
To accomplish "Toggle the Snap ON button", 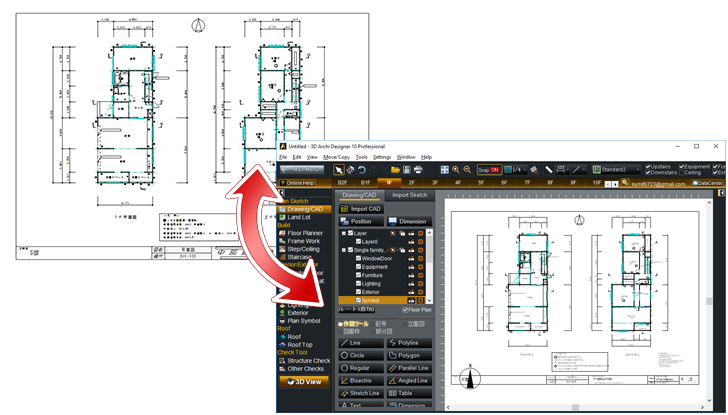I will 489,170.
